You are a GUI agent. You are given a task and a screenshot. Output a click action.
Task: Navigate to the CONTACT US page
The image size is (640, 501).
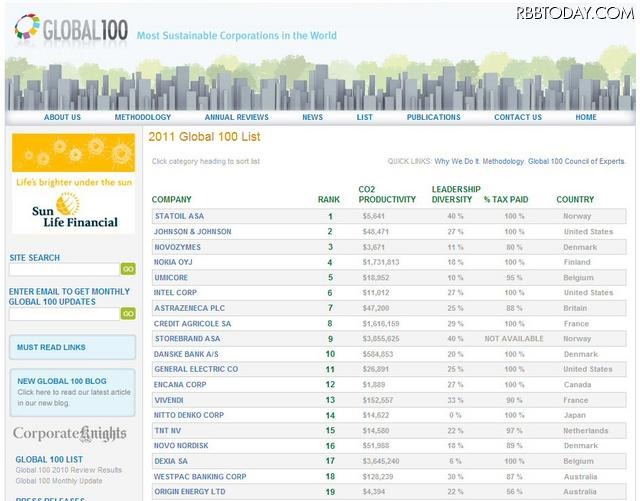518,117
